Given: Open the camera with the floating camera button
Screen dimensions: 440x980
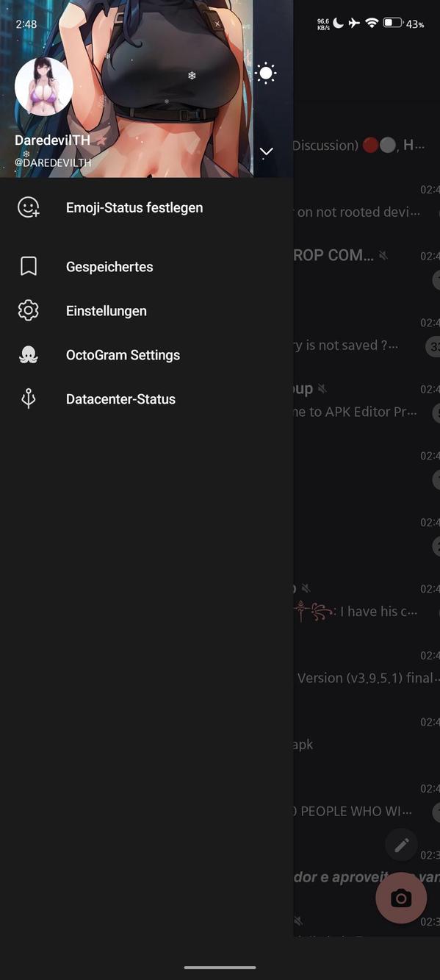Looking at the screenshot, I should pyautogui.click(x=401, y=898).
